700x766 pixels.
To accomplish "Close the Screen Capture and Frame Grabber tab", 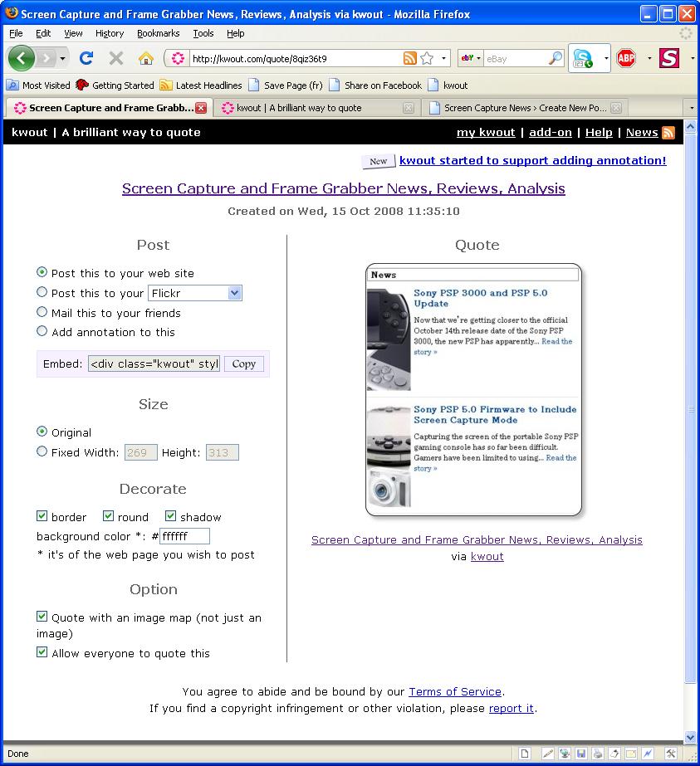I will [201, 108].
